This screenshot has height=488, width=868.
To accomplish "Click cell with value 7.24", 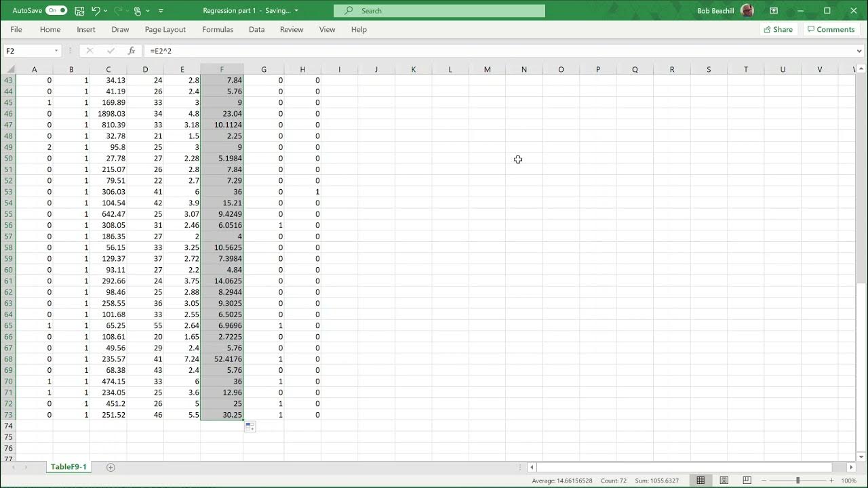I will [x=182, y=359].
